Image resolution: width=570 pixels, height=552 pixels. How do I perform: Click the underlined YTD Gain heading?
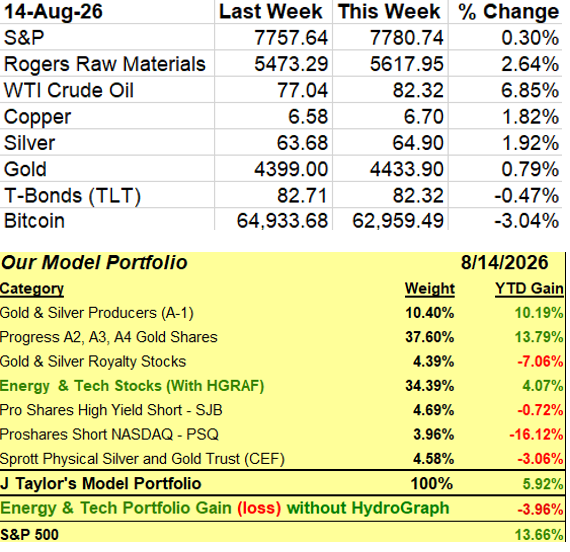click(529, 289)
